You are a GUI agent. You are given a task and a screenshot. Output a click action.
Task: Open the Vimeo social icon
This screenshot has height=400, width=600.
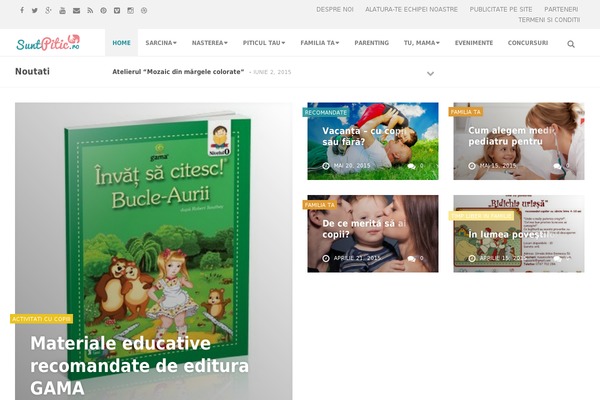[x=117, y=11]
